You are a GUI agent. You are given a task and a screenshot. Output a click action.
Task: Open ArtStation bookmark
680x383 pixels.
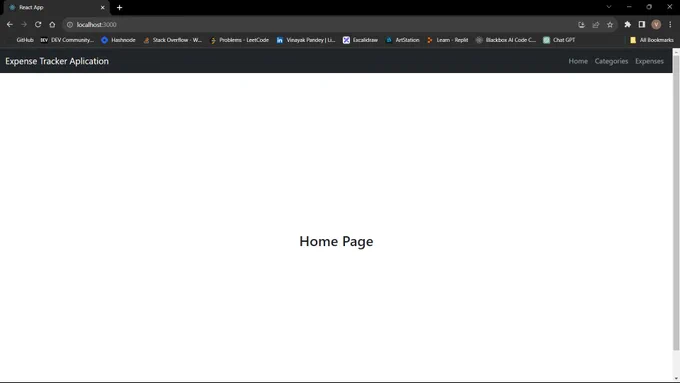pyautogui.click(x=402, y=40)
